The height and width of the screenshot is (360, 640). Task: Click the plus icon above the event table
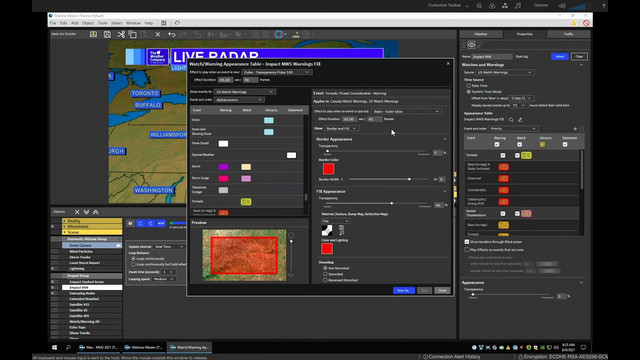[x=575, y=129]
